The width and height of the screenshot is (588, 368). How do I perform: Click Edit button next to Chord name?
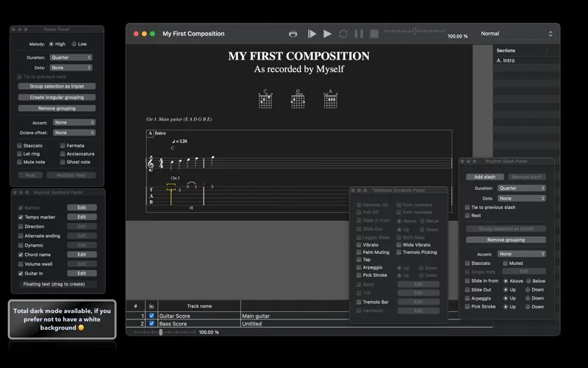[82, 254]
